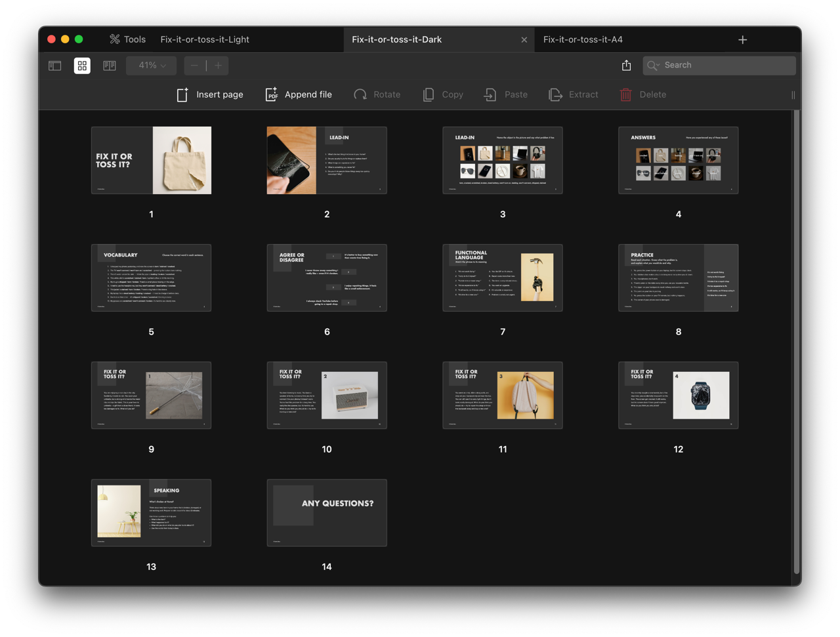Open the 41% zoom level dropdown
Image resolution: width=840 pixels, height=637 pixels.
coord(152,66)
